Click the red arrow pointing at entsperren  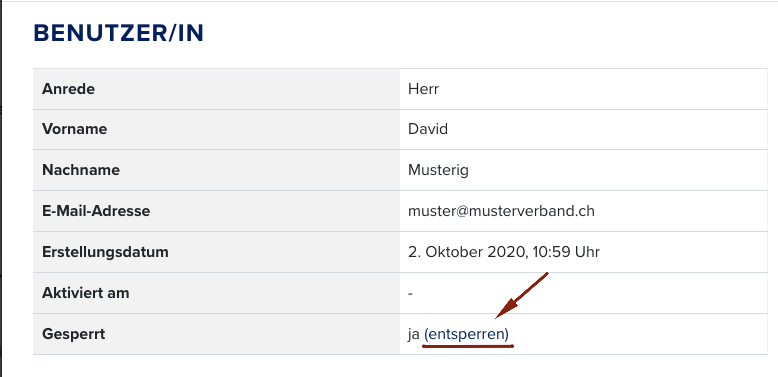point(521,295)
